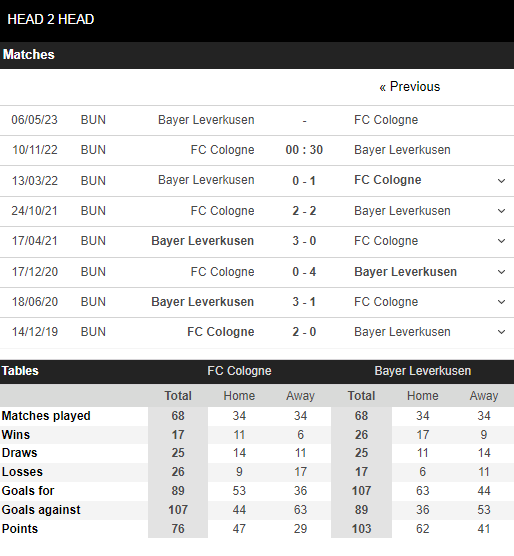Open FC Cologne in the 06/05/23 fixture
The height and width of the screenshot is (556, 514).
[x=386, y=120]
